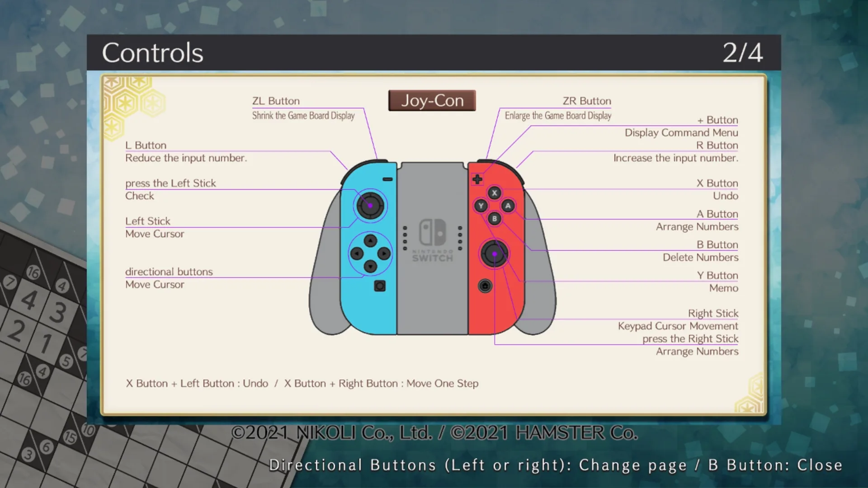Click the 2/4 page indicator

[742, 53]
